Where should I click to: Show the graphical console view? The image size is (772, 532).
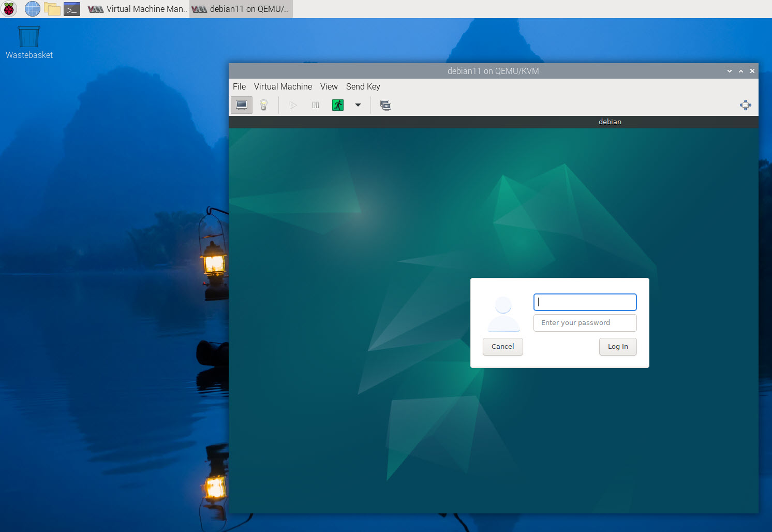(x=242, y=105)
